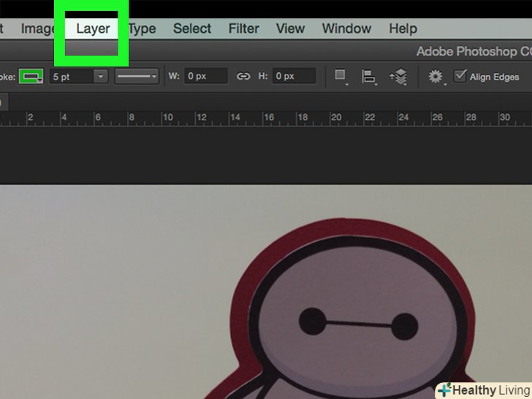Image resolution: width=532 pixels, height=399 pixels.
Task: Open the path alignment icon
Action: tap(369, 76)
